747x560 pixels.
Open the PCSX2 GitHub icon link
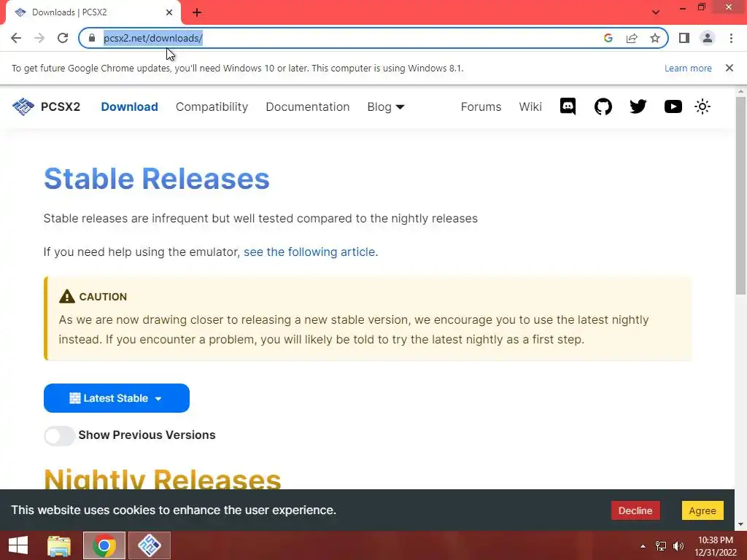click(x=603, y=106)
